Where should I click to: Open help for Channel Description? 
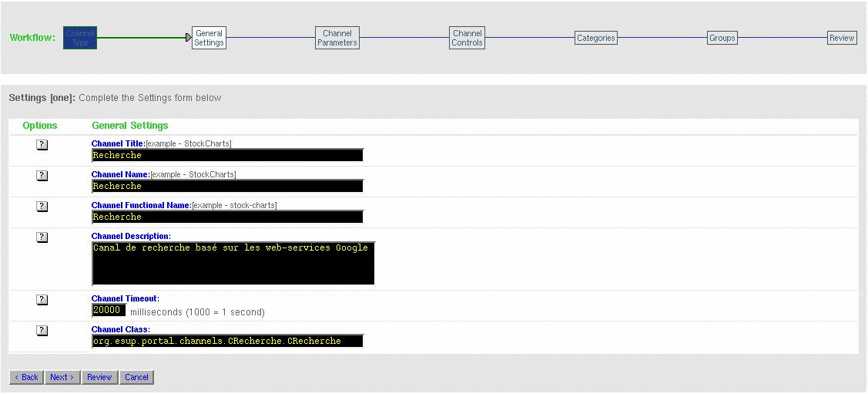click(x=42, y=237)
